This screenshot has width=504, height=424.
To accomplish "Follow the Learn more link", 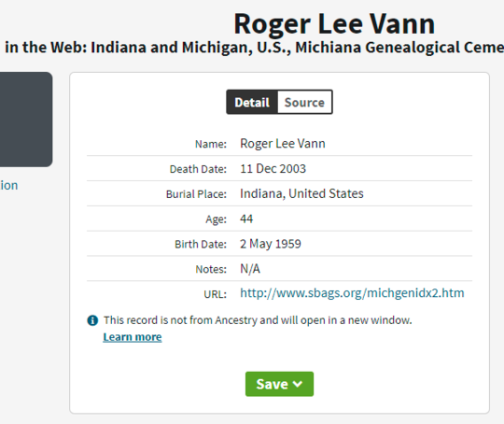I will tap(133, 337).
